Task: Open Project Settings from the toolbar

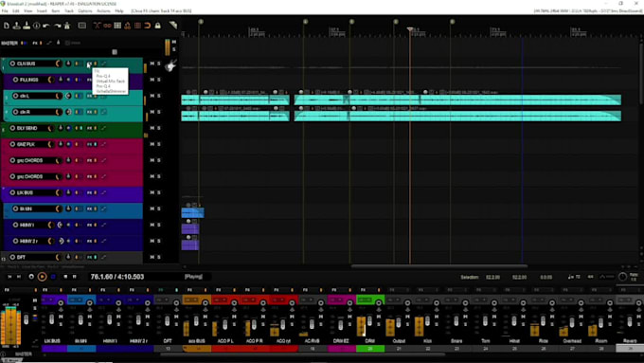Action: [37, 26]
